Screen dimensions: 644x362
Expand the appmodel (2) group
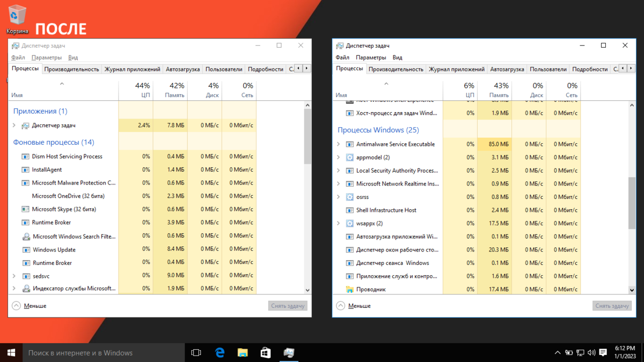point(338,158)
